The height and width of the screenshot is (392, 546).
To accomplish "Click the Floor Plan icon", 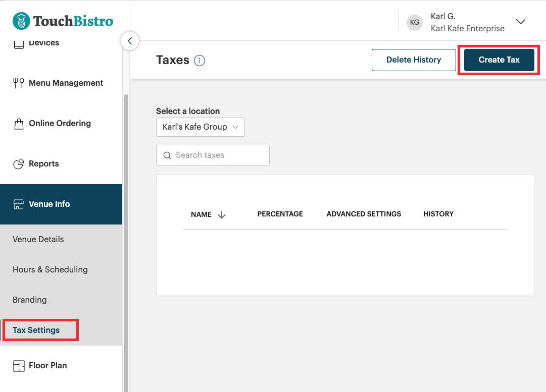I will 19,365.
